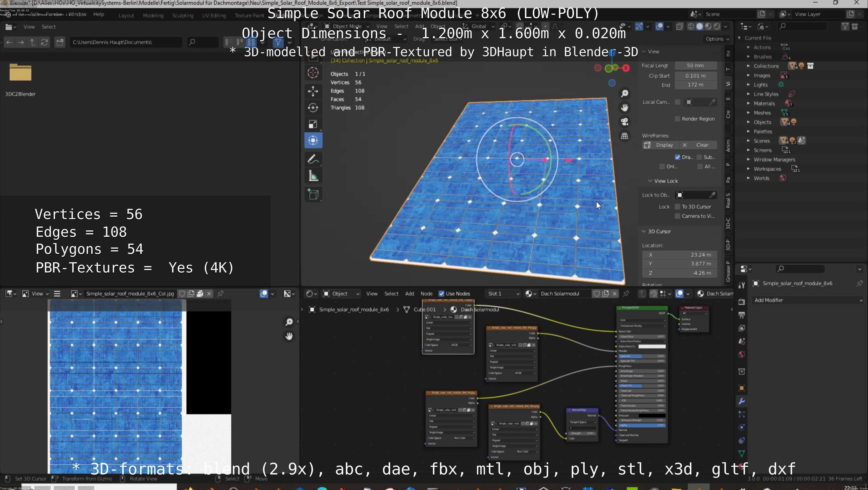Screen dimensions: 868x490
Task: Toggle the Local Camera checkbox
Action: (x=677, y=102)
